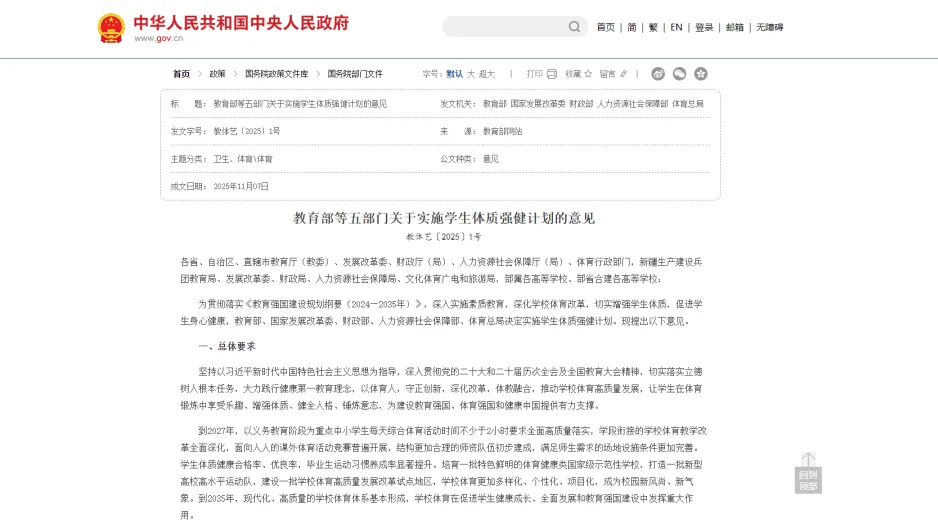Click the topic category 卫生、体育\体育

point(243,159)
